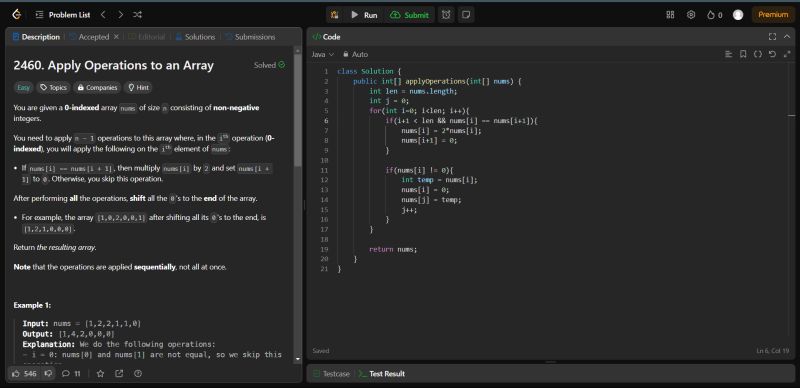Expand the Hint tag

138,87
